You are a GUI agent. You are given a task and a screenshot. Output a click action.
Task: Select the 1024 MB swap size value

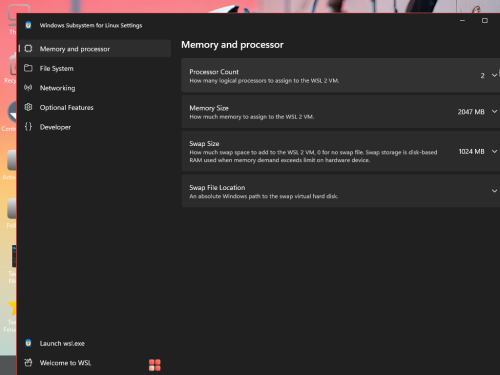471,152
